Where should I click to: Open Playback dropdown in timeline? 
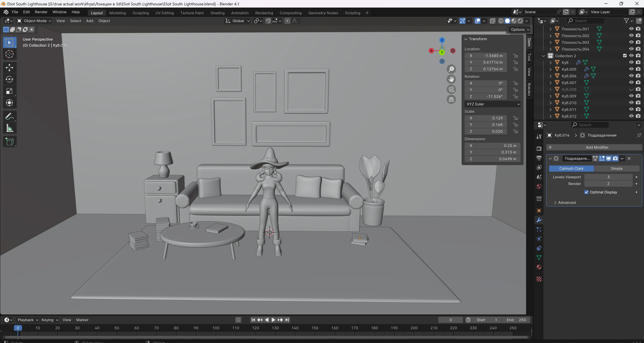tap(28, 320)
